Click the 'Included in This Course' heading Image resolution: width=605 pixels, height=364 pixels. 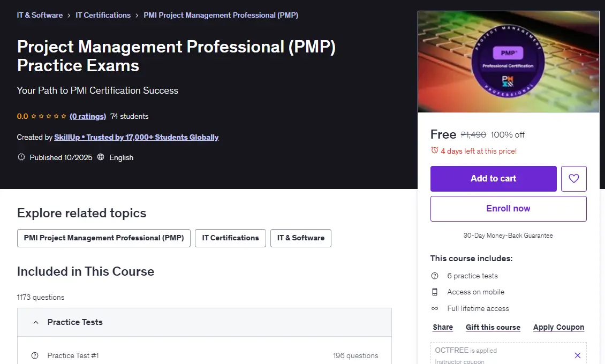click(x=86, y=271)
